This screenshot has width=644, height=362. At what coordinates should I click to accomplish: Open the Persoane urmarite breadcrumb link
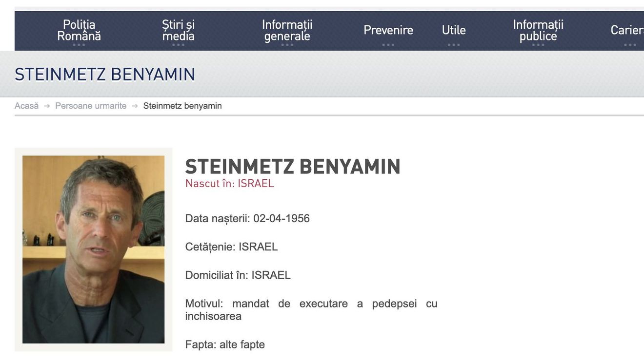(x=90, y=105)
